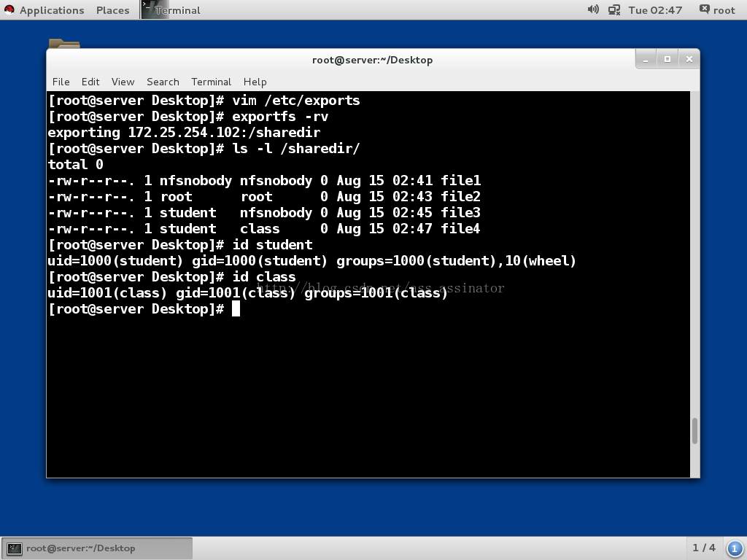This screenshot has width=747, height=560.
Task: Click 'uid=1001(class)' output
Action: 107,293
